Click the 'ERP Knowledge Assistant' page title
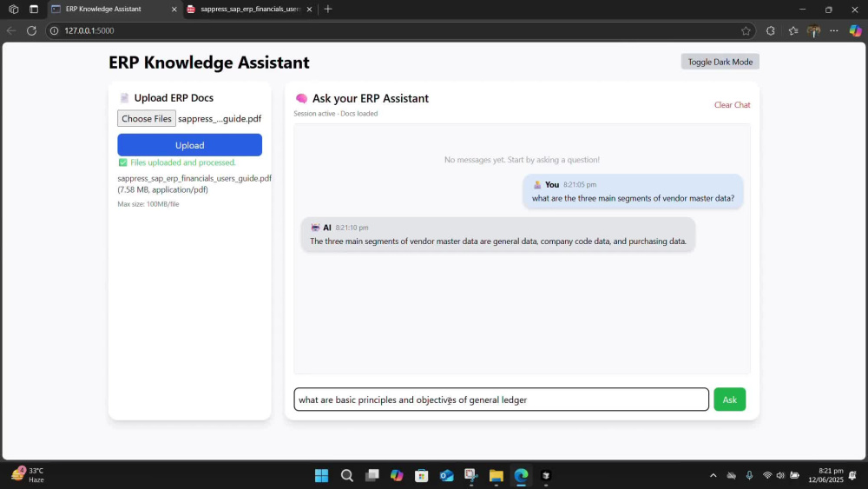 (x=208, y=62)
